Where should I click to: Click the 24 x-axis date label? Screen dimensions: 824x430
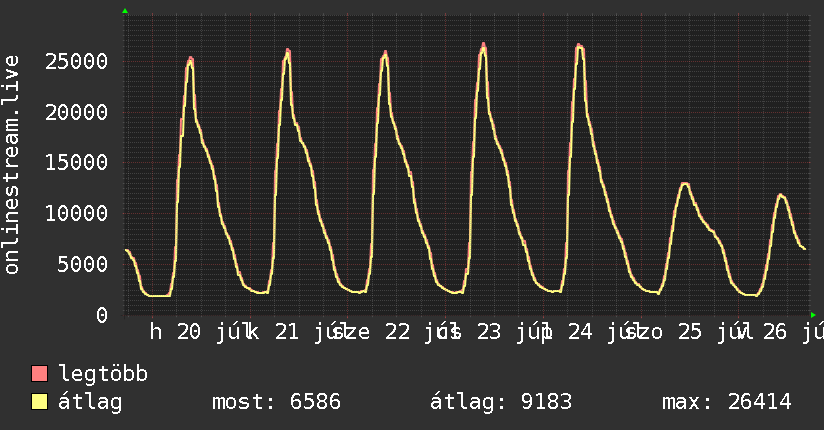[x=580, y=332]
